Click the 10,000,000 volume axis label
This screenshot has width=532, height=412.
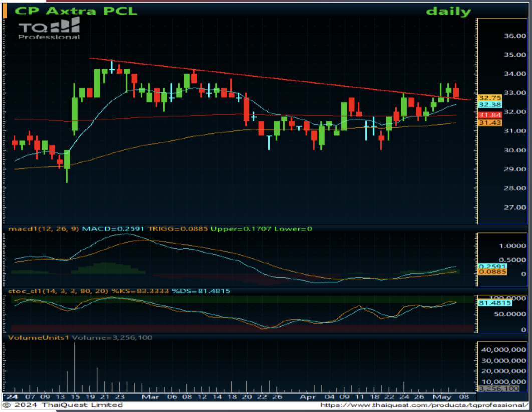504,382
